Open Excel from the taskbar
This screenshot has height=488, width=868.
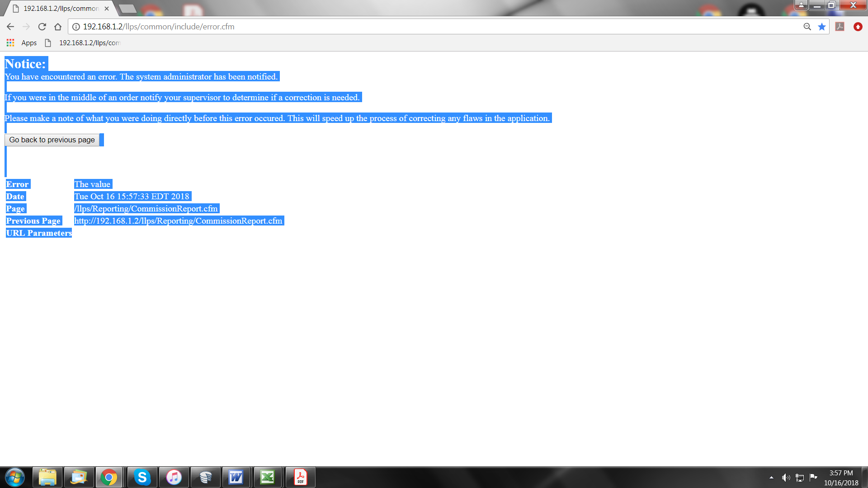[x=268, y=477]
